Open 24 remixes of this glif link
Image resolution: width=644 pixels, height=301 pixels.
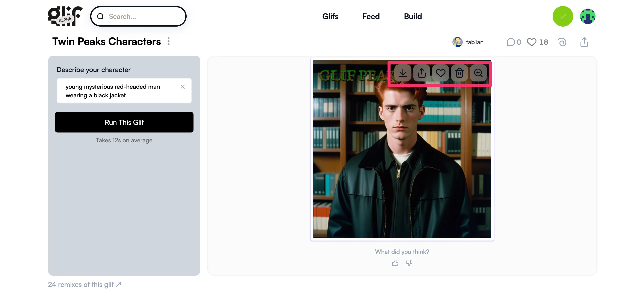coord(85,284)
